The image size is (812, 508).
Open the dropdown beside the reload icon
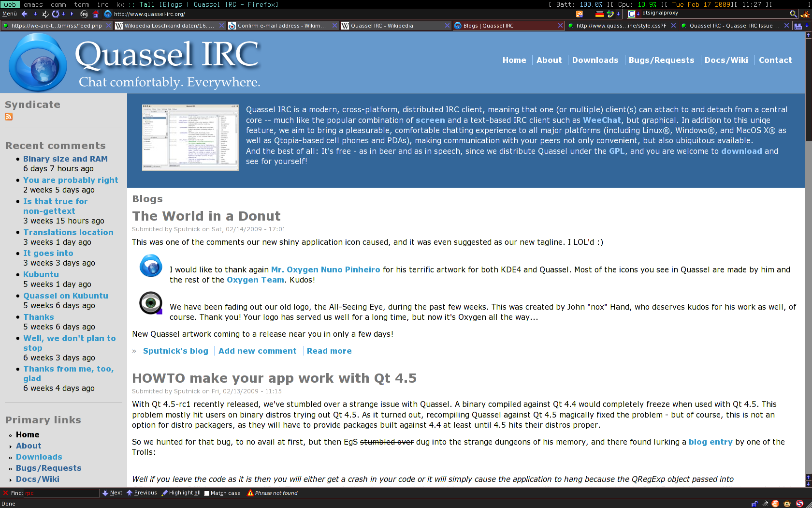[x=64, y=14]
